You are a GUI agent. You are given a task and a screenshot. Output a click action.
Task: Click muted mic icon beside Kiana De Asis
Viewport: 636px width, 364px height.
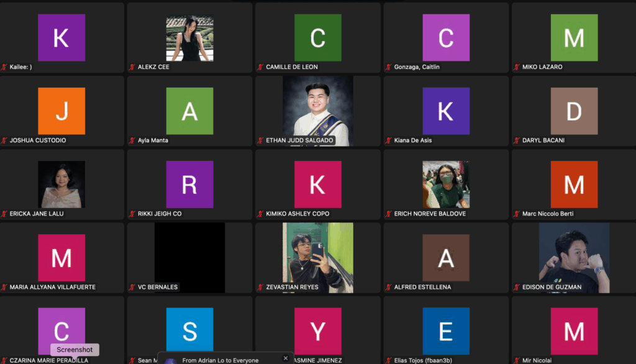388,140
